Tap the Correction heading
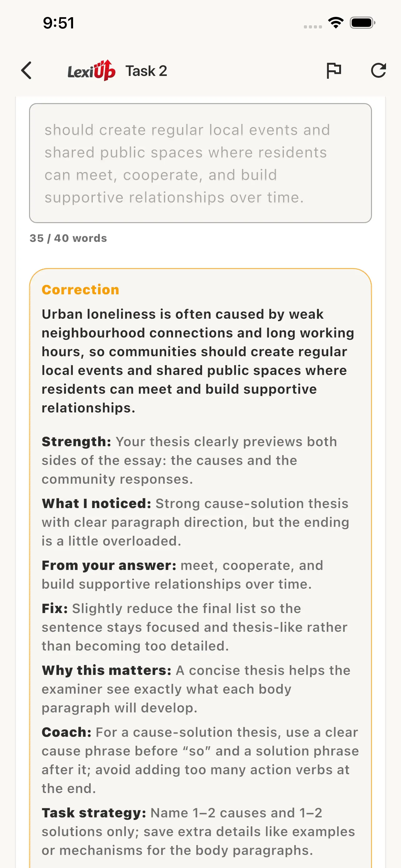Screen dimensions: 401x868 (x=81, y=290)
